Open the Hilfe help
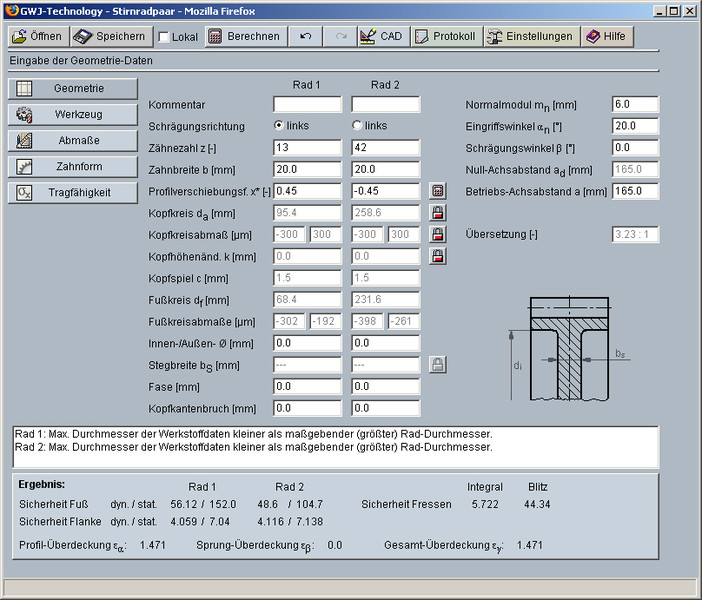 pyautogui.click(x=606, y=36)
